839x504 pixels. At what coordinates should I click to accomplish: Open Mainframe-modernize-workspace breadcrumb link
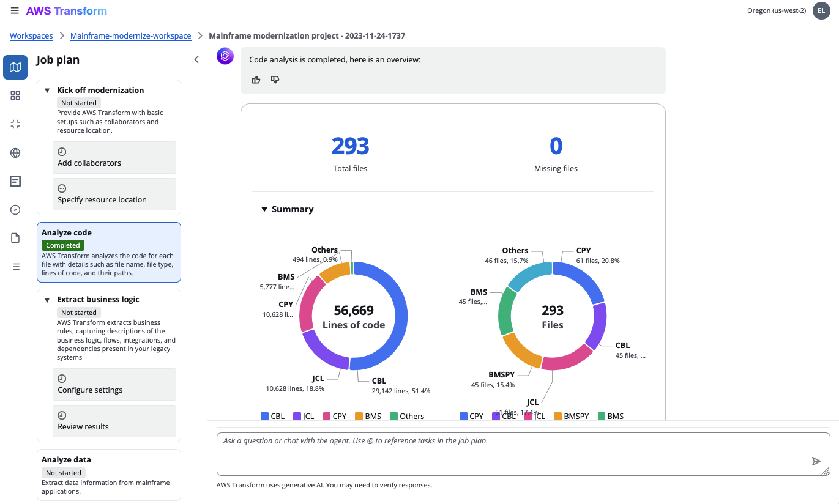click(130, 36)
